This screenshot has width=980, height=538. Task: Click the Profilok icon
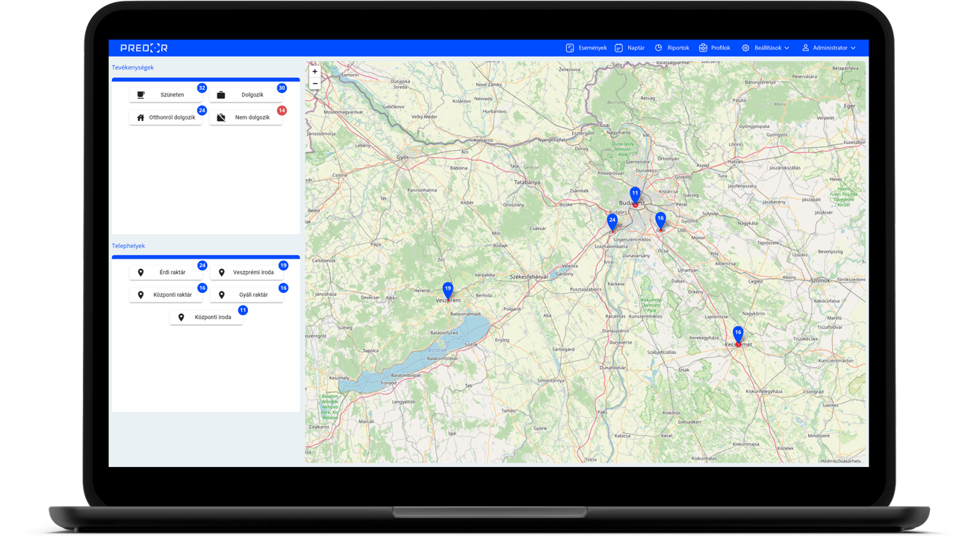[x=703, y=48]
